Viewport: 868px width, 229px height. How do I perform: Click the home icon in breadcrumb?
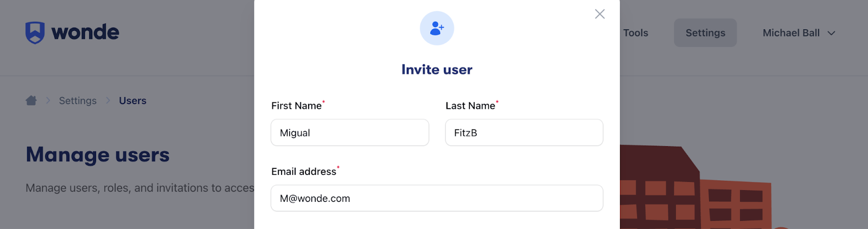(x=31, y=101)
